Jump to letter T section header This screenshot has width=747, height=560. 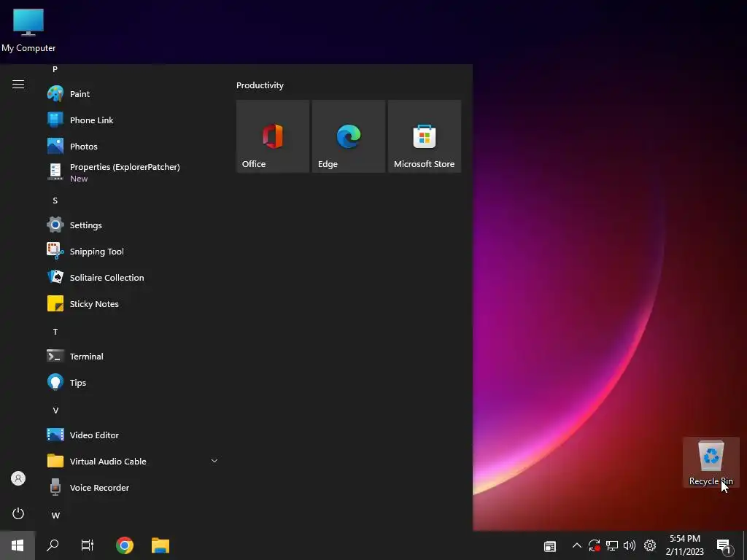coord(55,332)
